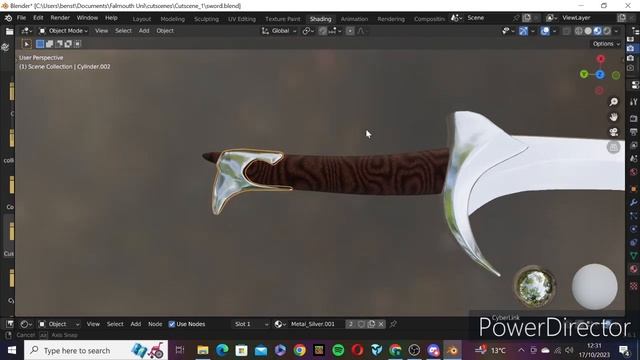Open Spotify from the taskbar
This screenshot has height=360, width=640.
pos(338,350)
